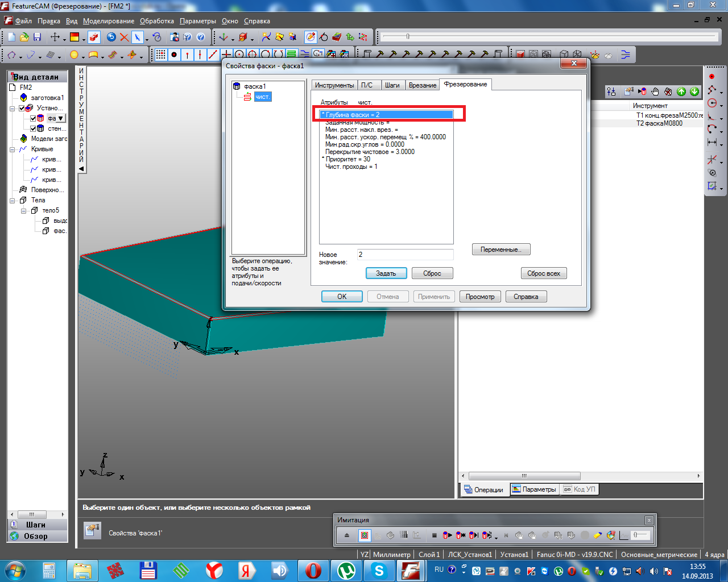Collapse the ИНСТРУМЕНТАРИЙ side panel arrow
Viewport: 728px width, 582px height.
tap(81, 168)
